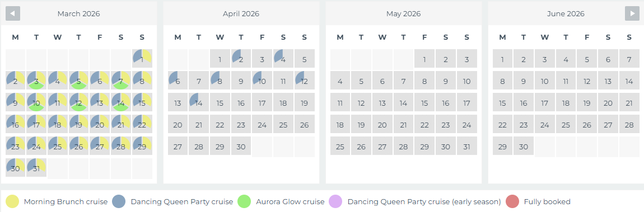This screenshot has height=212, width=644.
Task: Select March 3 with Aurora Glow cruise
Action: (x=36, y=81)
